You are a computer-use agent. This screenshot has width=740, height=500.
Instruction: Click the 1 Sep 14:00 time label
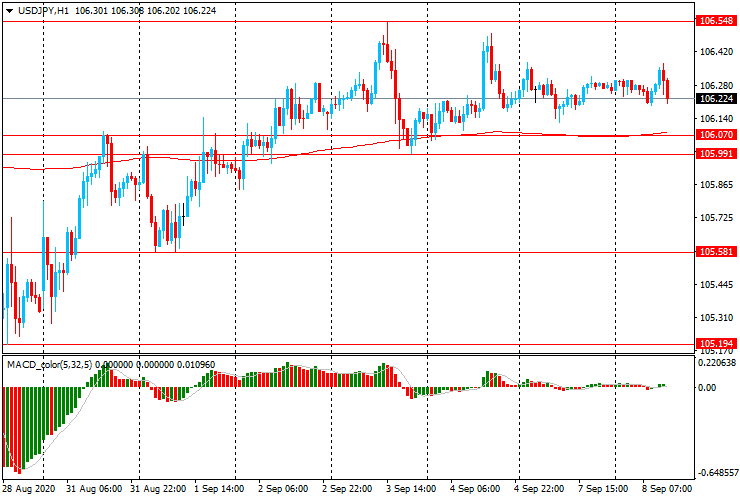pyautogui.click(x=219, y=488)
